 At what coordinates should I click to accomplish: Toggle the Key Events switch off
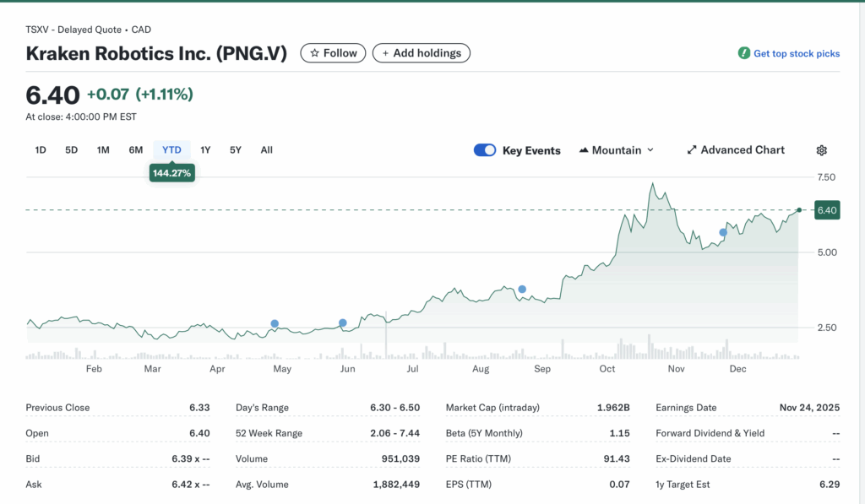click(x=484, y=149)
